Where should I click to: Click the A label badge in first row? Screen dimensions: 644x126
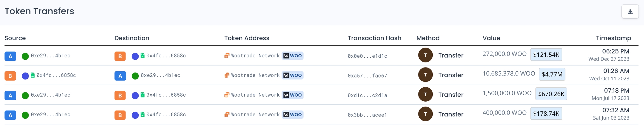click(x=10, y=56)
